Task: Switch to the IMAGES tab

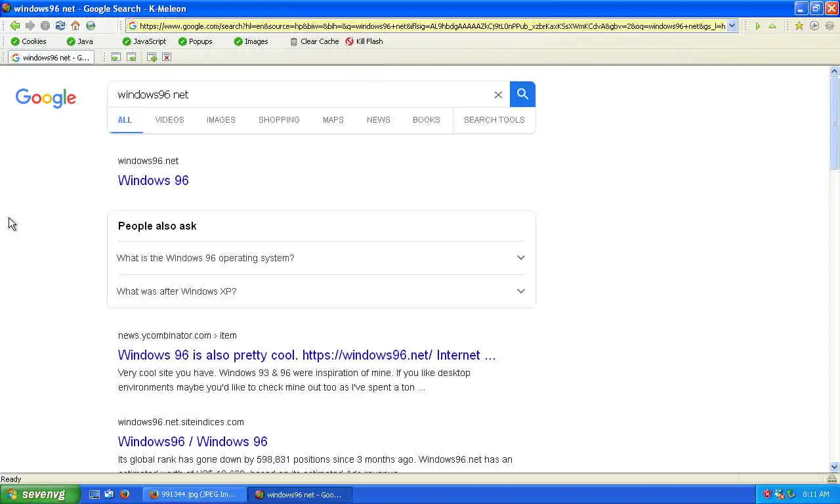Action: 220,120
